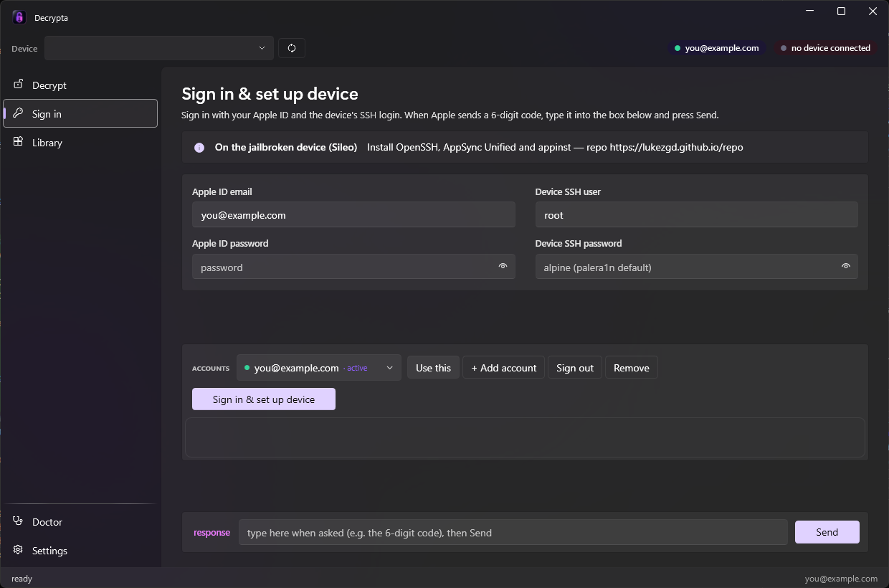Screen dimensions: 889x588
Task: Click the repo URL text in the banner
Action: pos(676,147)
